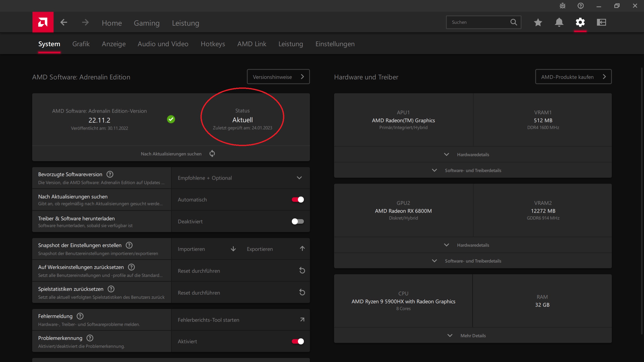Viewport: 644px width, 362px height.
Task: Expand Hardwaredetails under APU1
Action: pos(472,155)
